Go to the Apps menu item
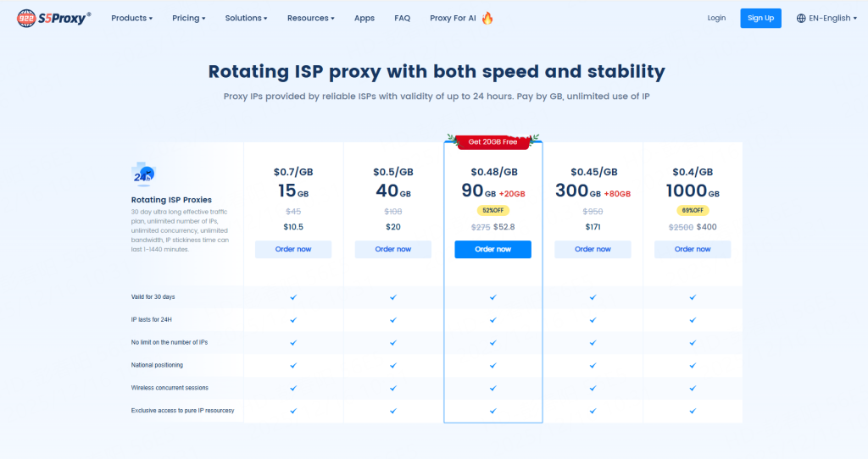868x459 pixels. (x=364, y=18)
